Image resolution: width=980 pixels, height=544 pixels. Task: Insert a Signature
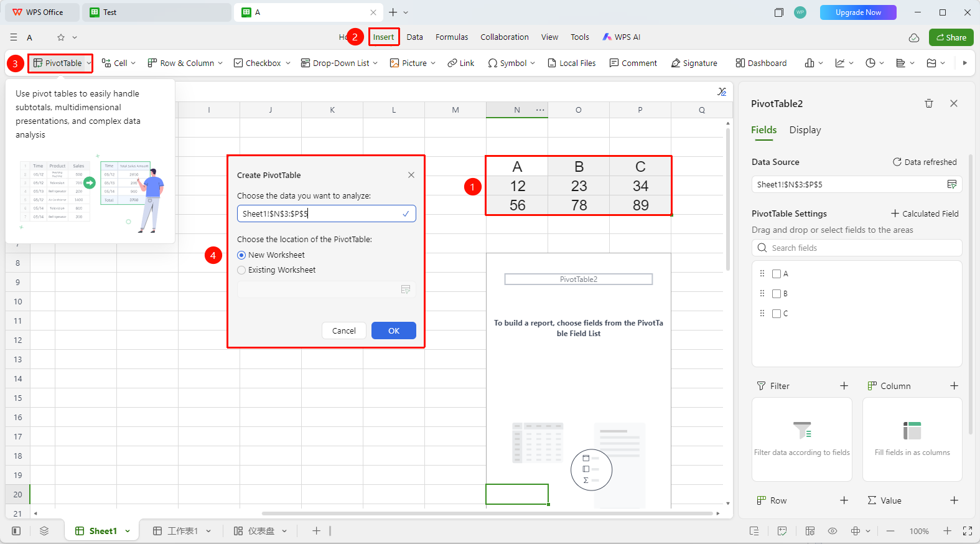pos(694,63)
